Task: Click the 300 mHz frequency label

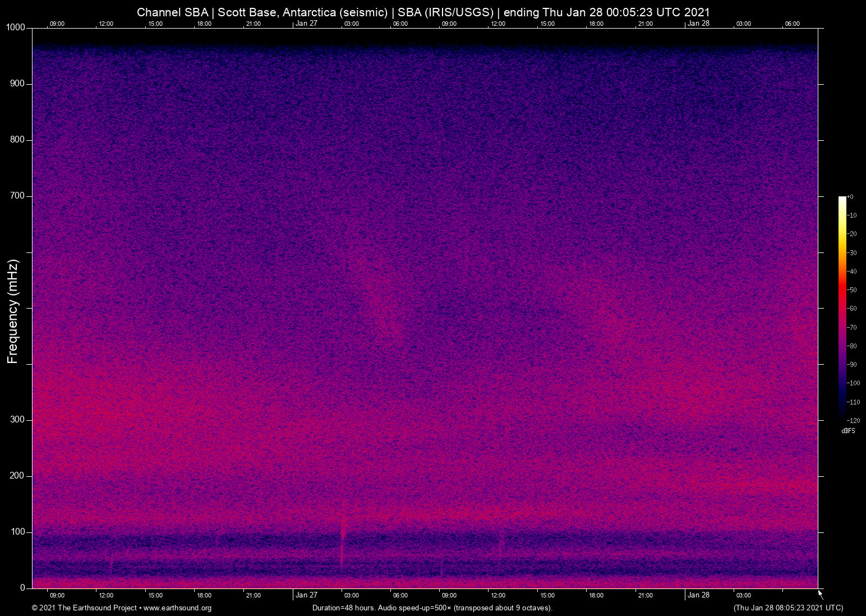Action: (17, 420)
